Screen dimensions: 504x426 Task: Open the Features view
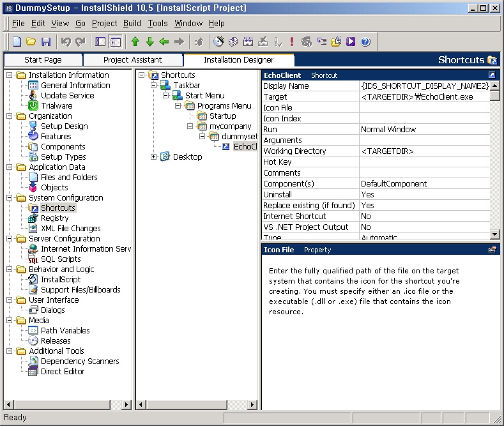56,137
